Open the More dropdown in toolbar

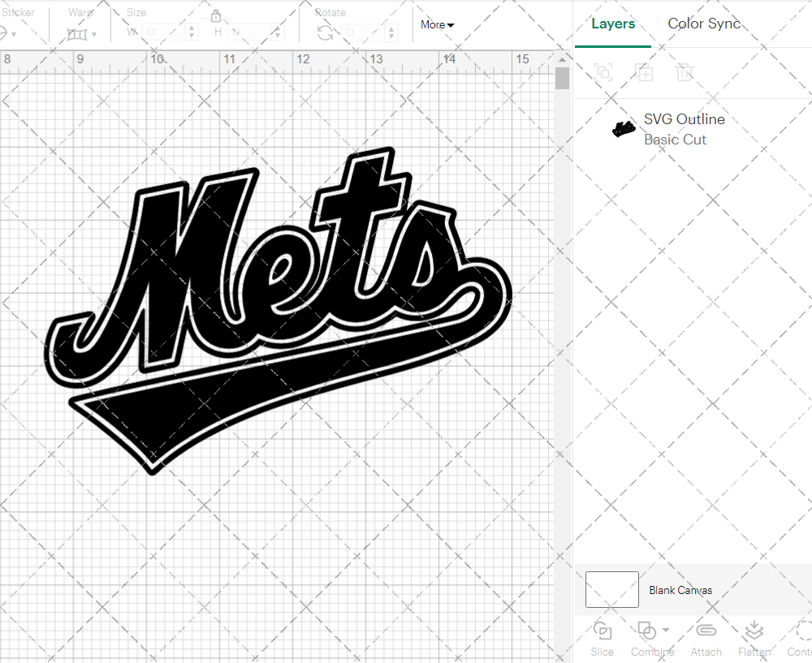point(437,25)
